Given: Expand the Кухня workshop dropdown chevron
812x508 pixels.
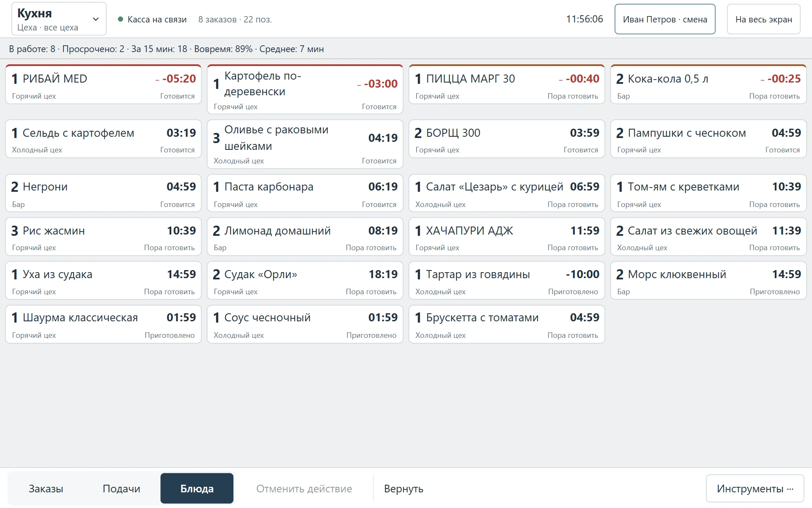Looking at the screenshot, I should 96,19.
